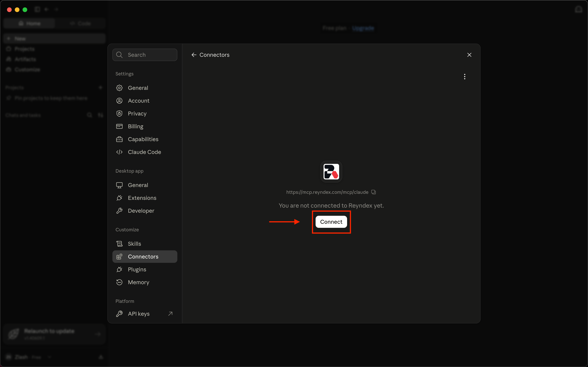This screenshot has width=588, height=367.
Task: Open the Extensions settings page
Action: 145,198
